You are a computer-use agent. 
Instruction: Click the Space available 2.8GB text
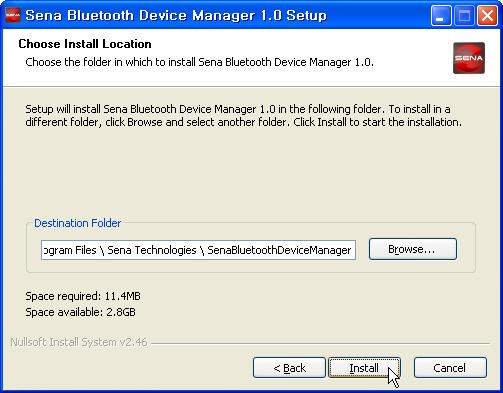(x=80, y=312)
